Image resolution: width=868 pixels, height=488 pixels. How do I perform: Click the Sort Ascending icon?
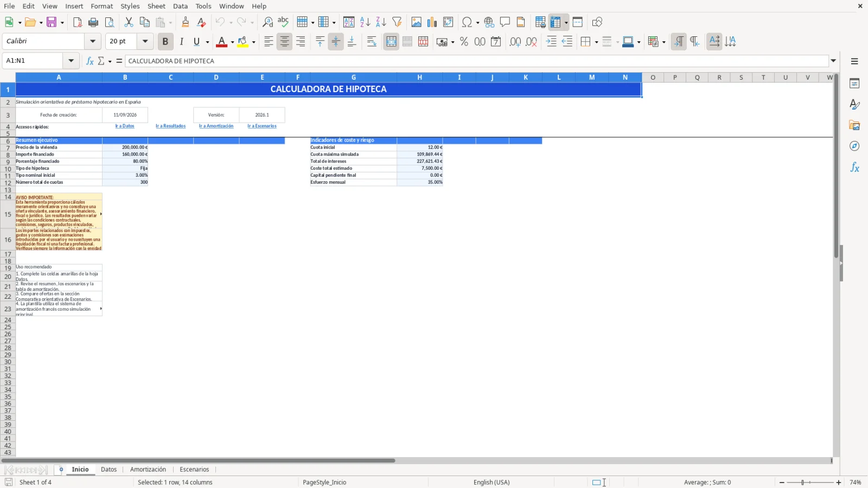coord(365,22)
